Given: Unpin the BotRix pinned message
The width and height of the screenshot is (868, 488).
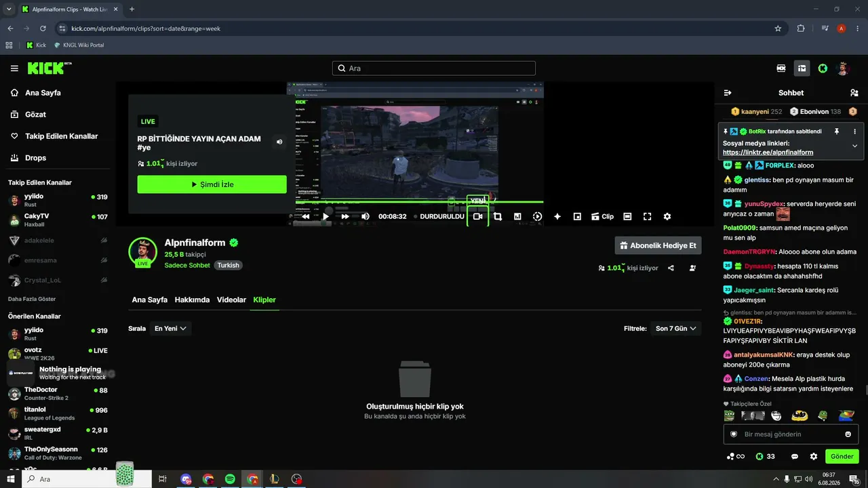Looking at the screenshot, I should (837, 131).
